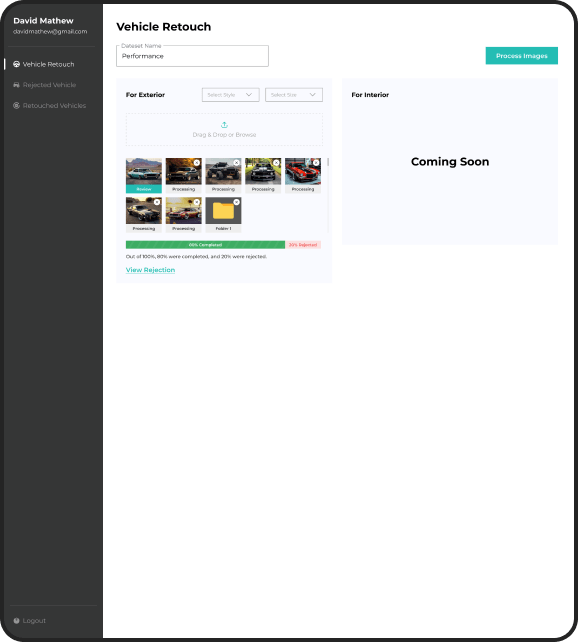Screen dimensions: 578x642
Task: Remove the Folder 1 item
Action: 237,202
